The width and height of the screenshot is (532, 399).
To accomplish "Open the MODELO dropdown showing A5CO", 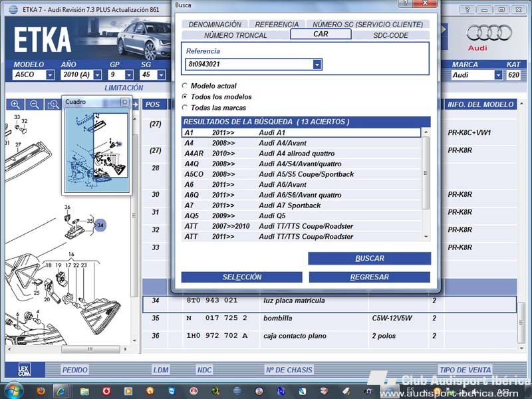I will 51,74.
